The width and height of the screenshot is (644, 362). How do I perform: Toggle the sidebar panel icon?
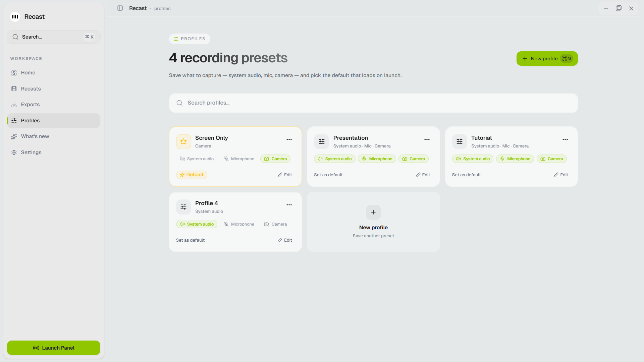[120, 8]
